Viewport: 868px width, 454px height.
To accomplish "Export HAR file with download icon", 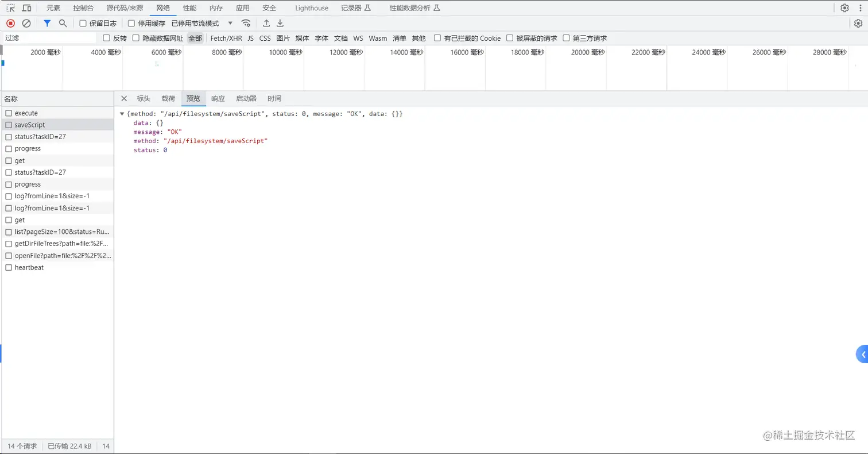I will point(280,23).
